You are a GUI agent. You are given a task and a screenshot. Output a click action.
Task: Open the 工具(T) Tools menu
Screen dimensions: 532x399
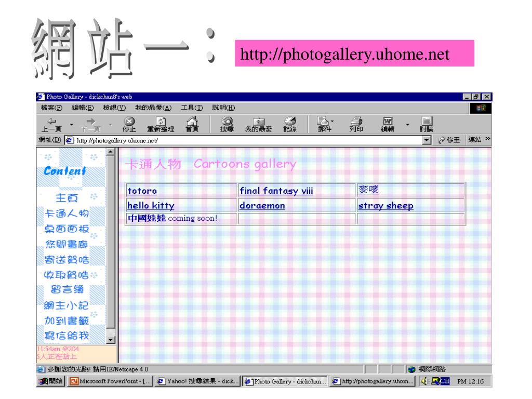192,108
